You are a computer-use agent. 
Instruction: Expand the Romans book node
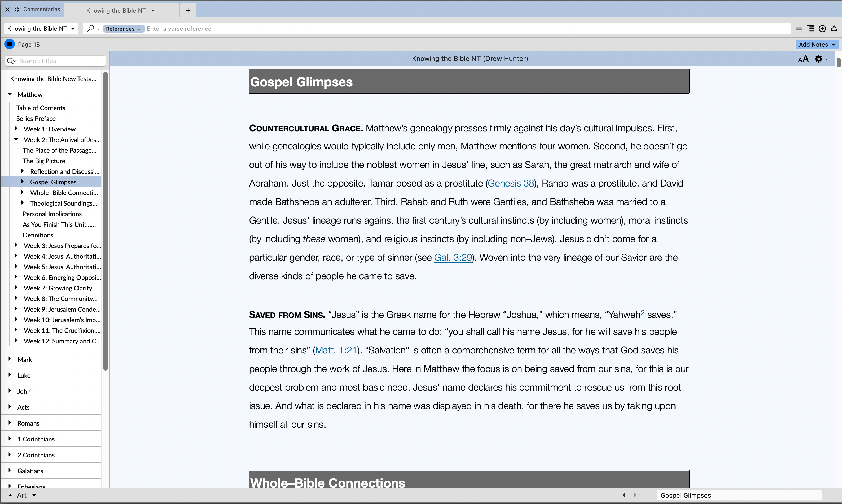pyautogui.click(x=10, y=423)
